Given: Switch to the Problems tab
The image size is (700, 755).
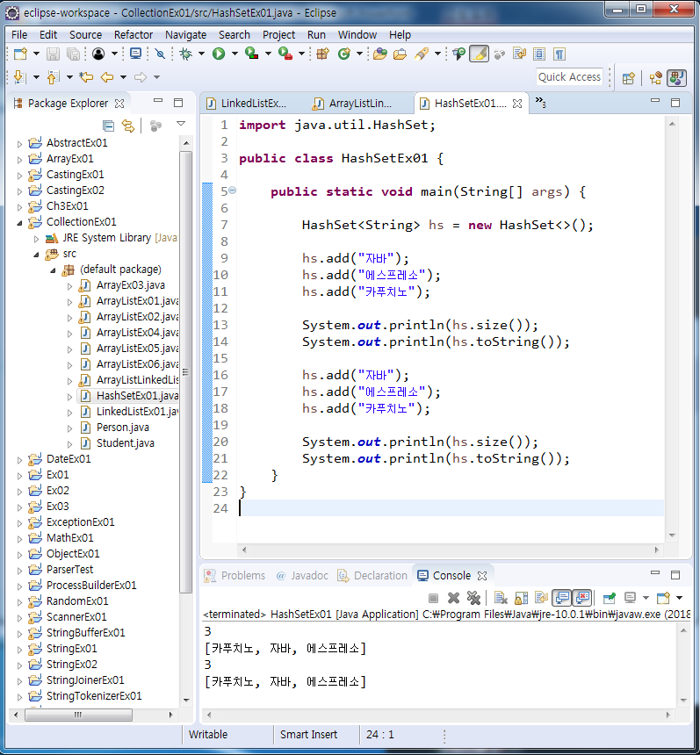Looking at the screenshot, I should [x=235, y=576].
